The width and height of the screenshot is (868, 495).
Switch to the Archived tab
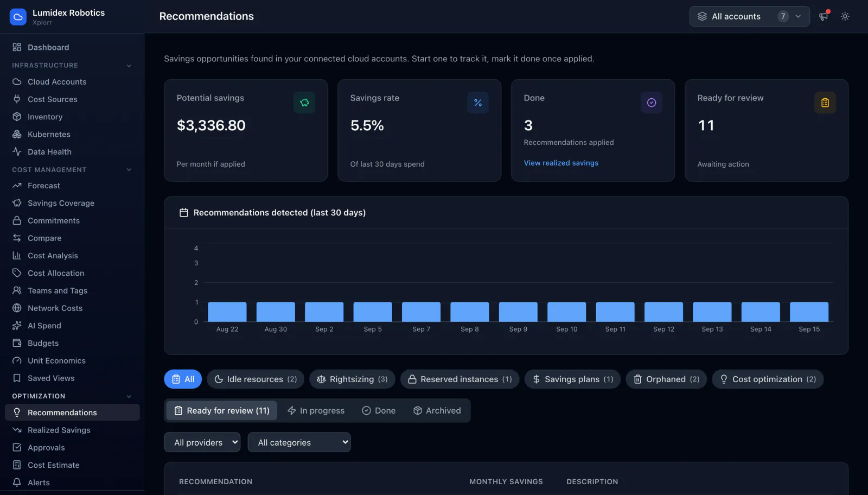(437, 411)
